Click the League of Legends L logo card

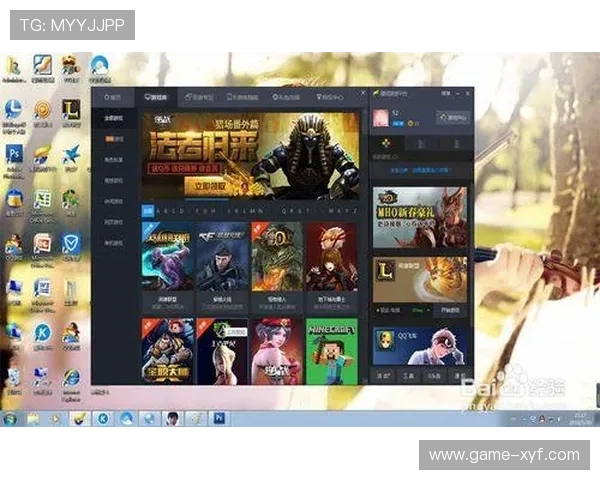(385, 271)
